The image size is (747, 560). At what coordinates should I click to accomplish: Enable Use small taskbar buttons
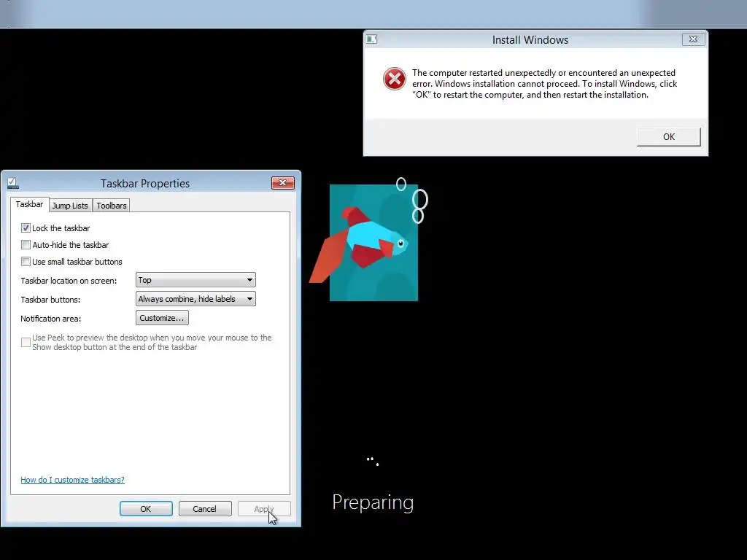(26, 262)
